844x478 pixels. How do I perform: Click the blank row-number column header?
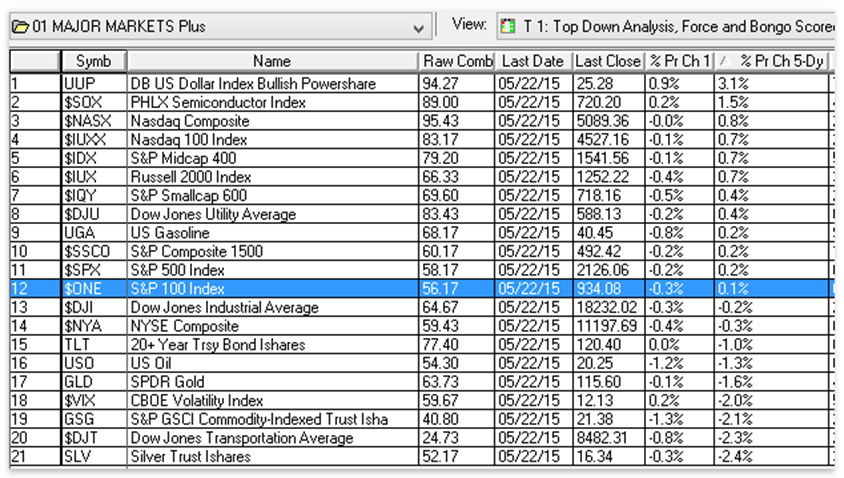pos(34,61)
